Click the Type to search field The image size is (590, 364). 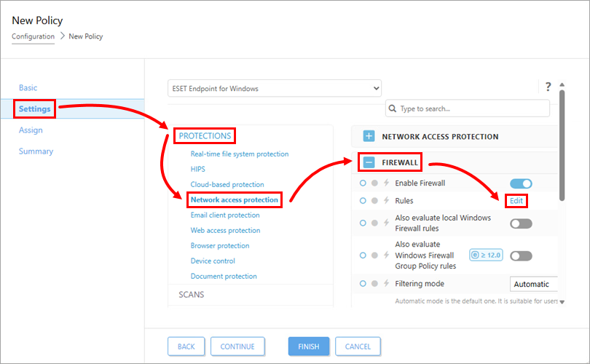(x=468, y=108)
